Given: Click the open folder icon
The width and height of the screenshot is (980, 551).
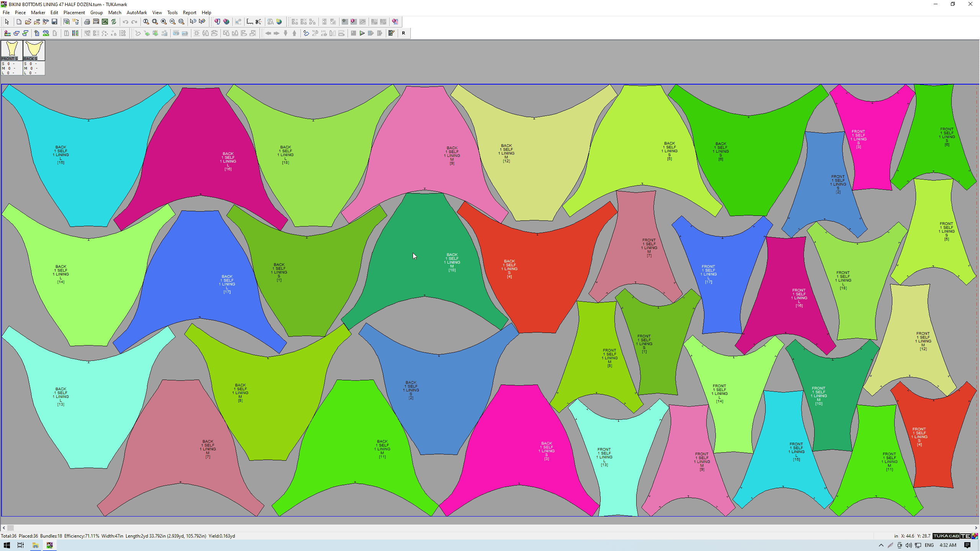Looking at the screenshot, I should [28, 22].
